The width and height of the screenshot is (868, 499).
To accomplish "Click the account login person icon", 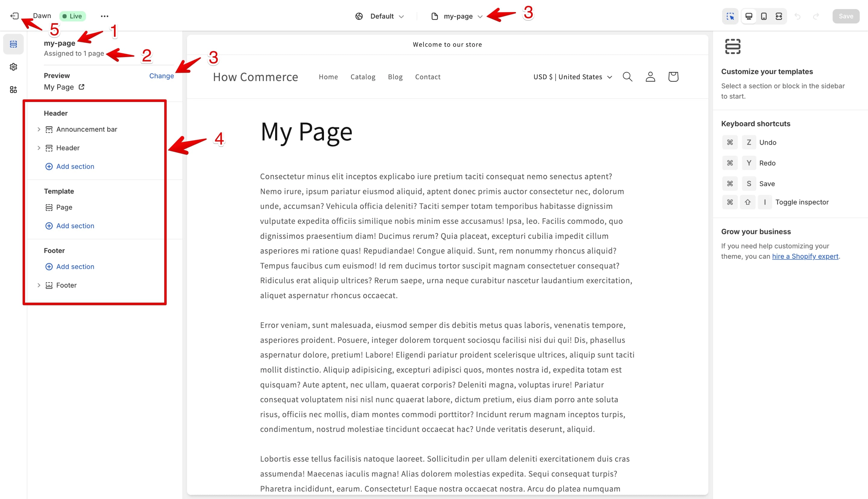I will [650, 77].
